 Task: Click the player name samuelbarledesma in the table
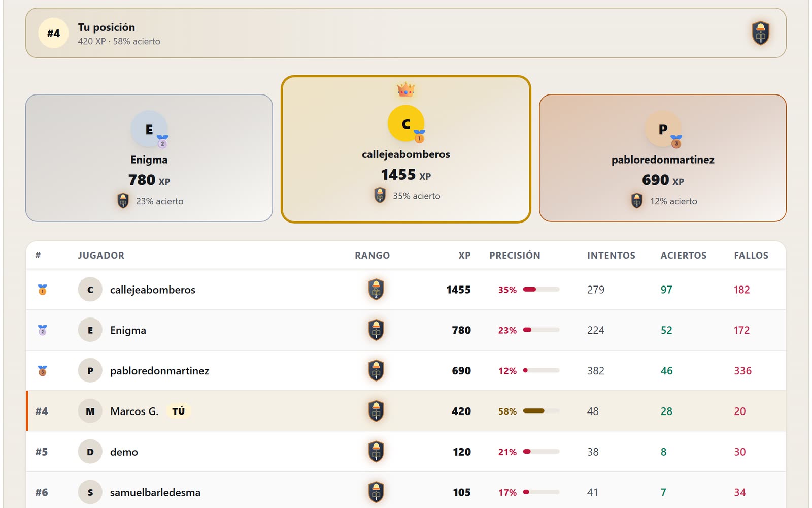pyautogui.click(x=155, y=492)
